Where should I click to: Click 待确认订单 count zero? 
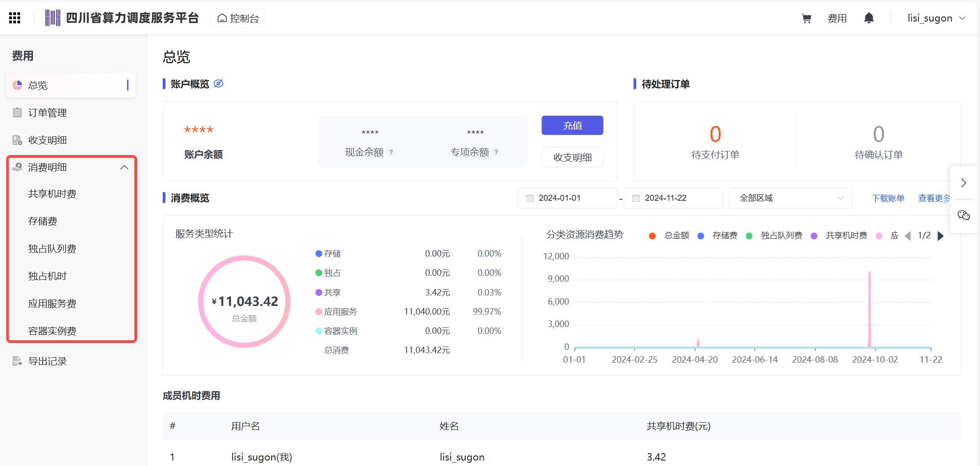(879, 134)
